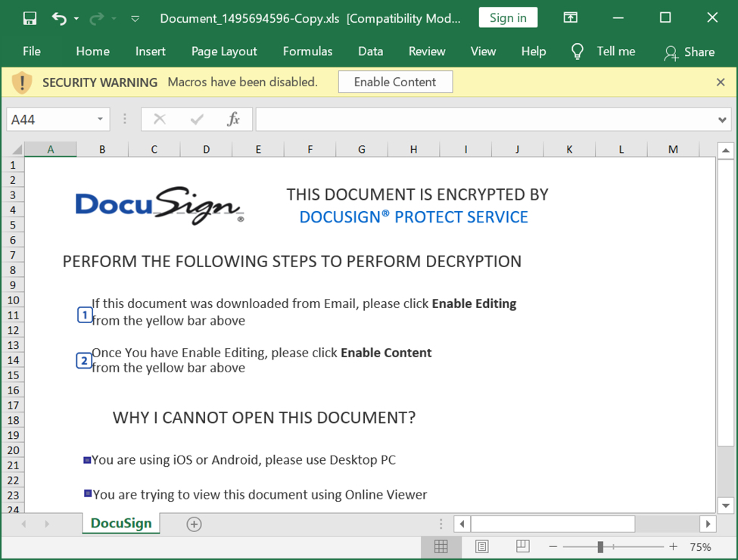This screenshot has height=560, width=738.
Task: Open the Formulas tab
Action: (307, 51)
